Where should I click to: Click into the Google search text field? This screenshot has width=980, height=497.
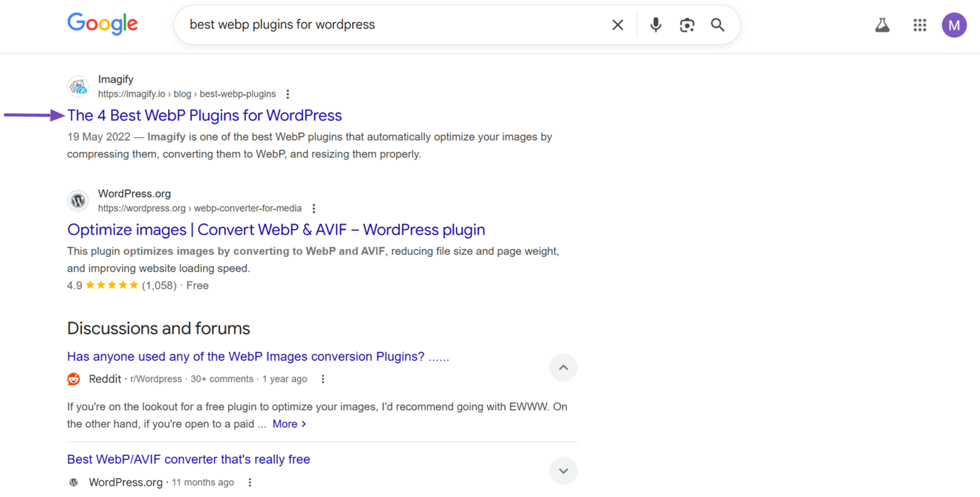click(392, 25)
